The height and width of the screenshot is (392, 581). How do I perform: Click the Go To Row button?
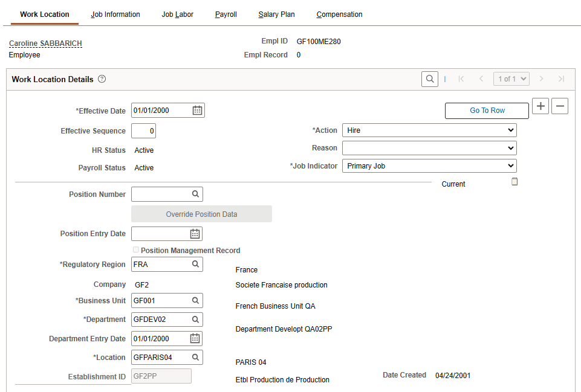[x=487, y=111]
